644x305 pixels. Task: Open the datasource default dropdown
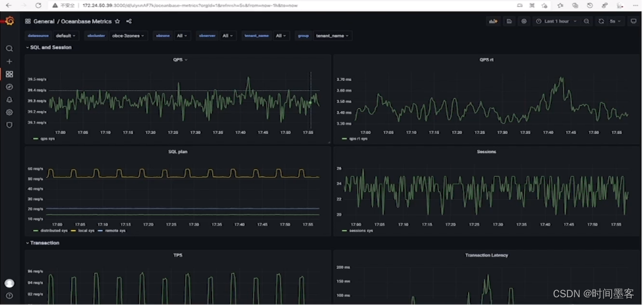[x=66, y=36]
